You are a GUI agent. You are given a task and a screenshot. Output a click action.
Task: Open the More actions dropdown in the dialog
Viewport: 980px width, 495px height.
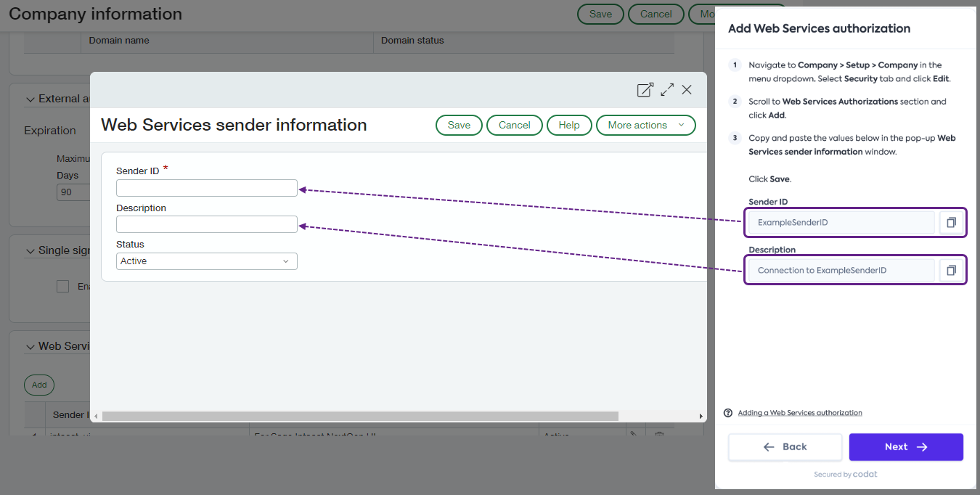pos(645,125)
